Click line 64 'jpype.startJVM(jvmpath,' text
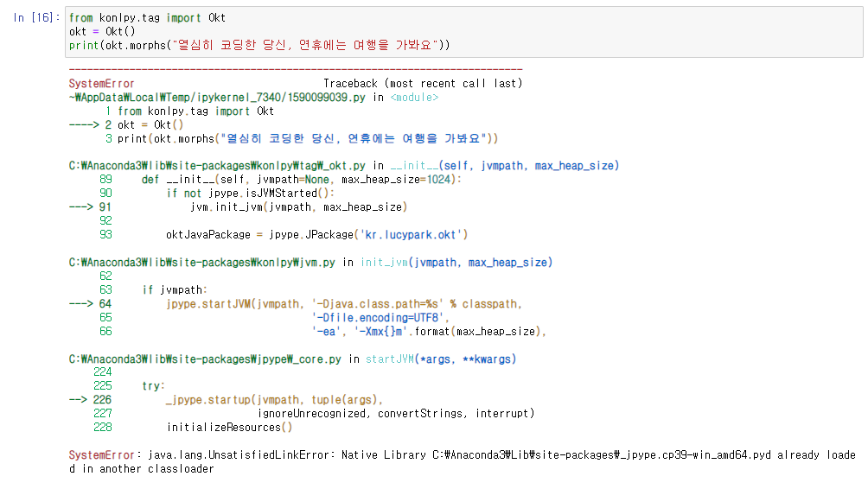868x489 pixels. click(x=235, y=304)
